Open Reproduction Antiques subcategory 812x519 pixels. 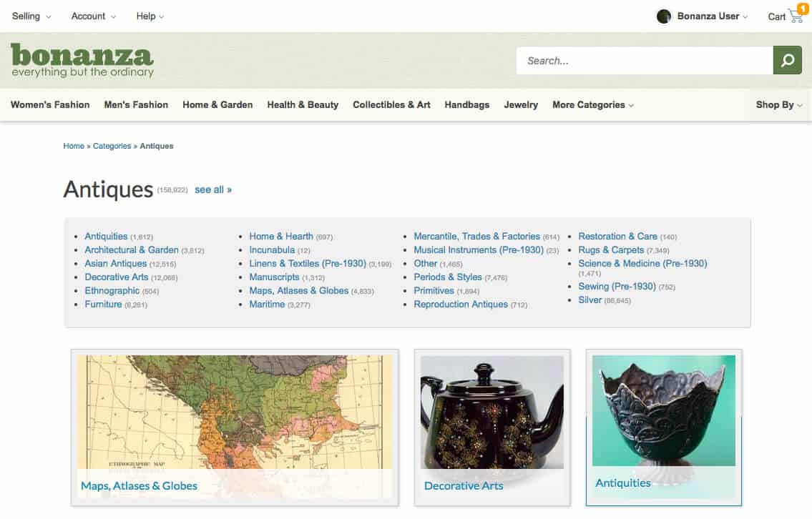(461, 305)
